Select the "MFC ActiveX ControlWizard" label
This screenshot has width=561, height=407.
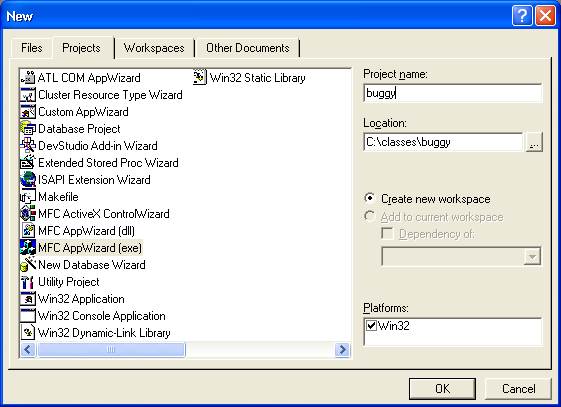pos(104,214)
